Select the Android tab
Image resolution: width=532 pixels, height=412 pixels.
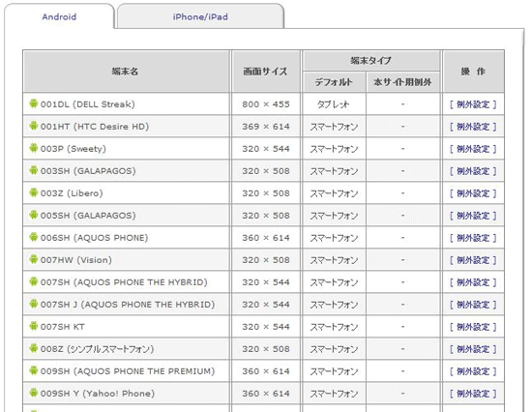coord(59,16)
